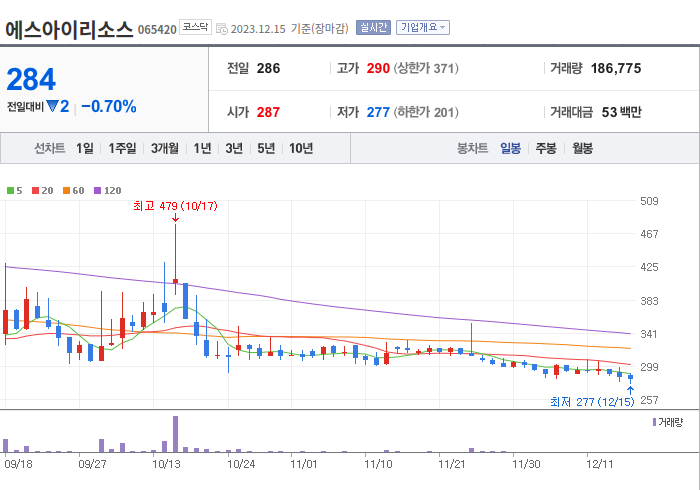Image resolution: width=700 pixels, height=490 pixels.
Task: Click the 341 price axis label
Action: [649, 334]
